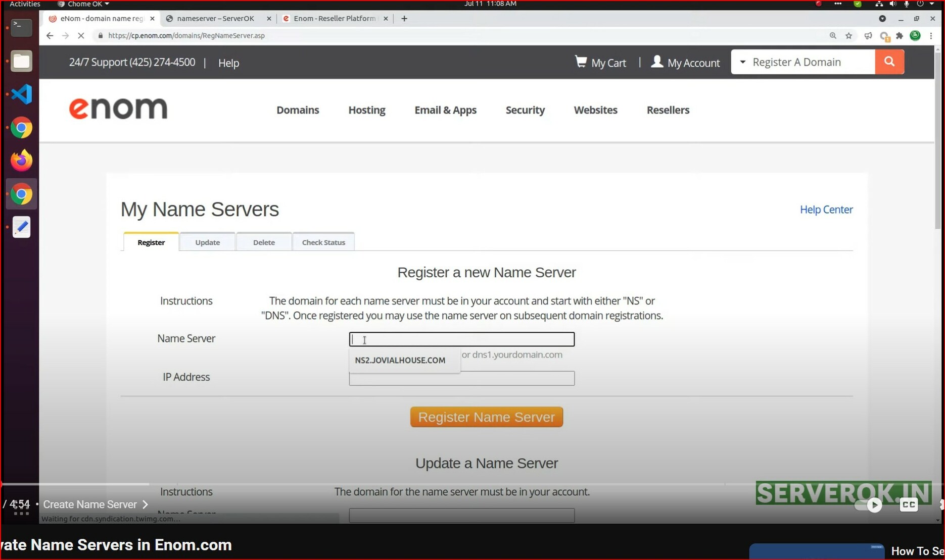Click the orange search button
Image resolution: width=945 pixels, height=560 pixels.
pyautogui.click(x=889, y=62)
